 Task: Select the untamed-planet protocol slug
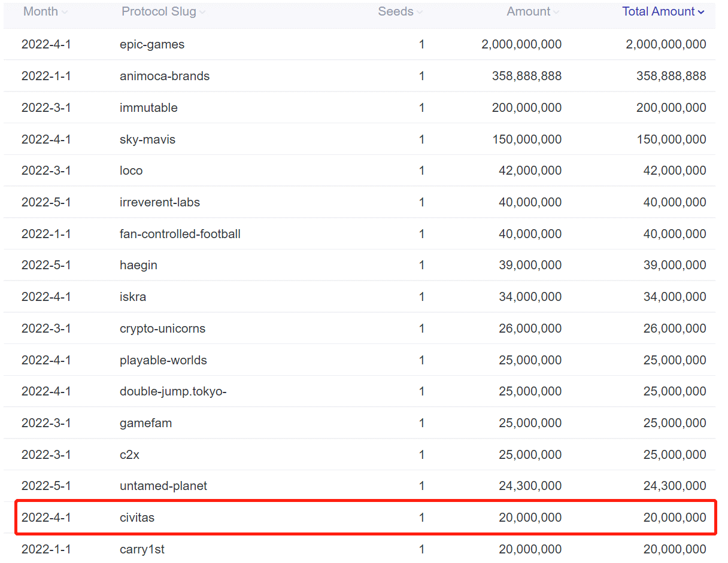(x=163, y=486)
